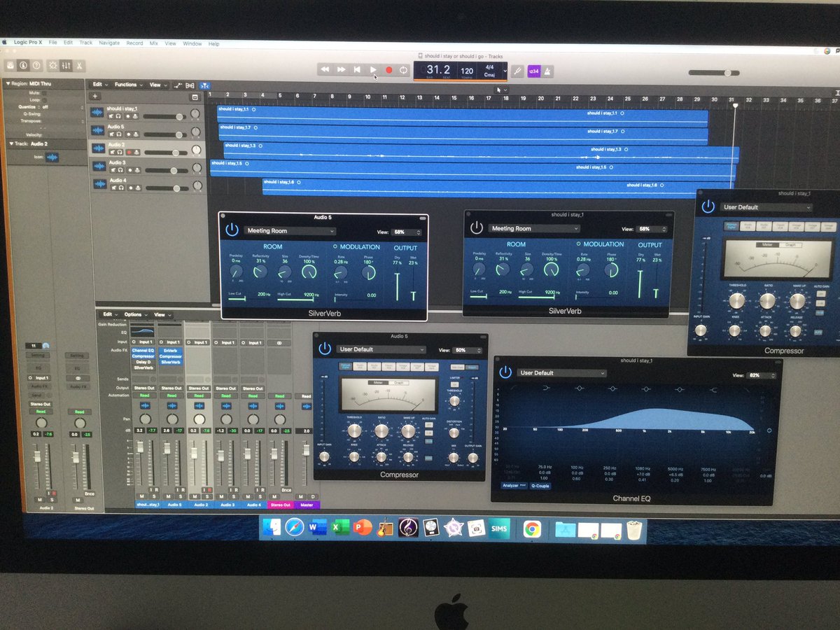Click the red Record button in transport

pos(388,70)
